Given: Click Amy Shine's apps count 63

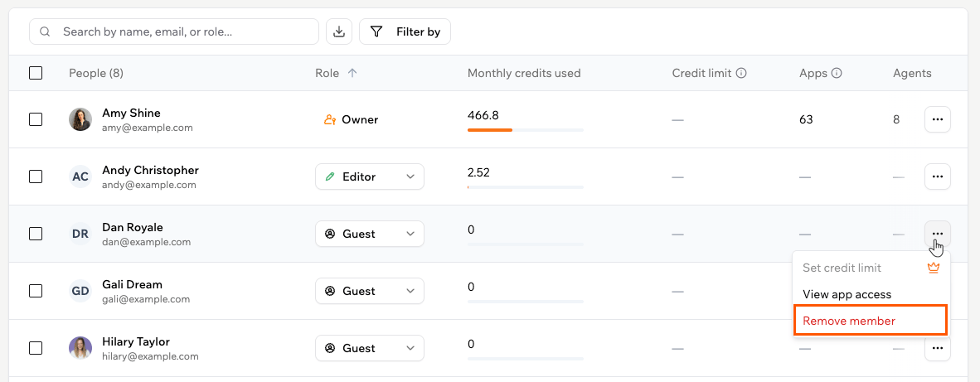Looking at the screenshot, I should 806,119.
